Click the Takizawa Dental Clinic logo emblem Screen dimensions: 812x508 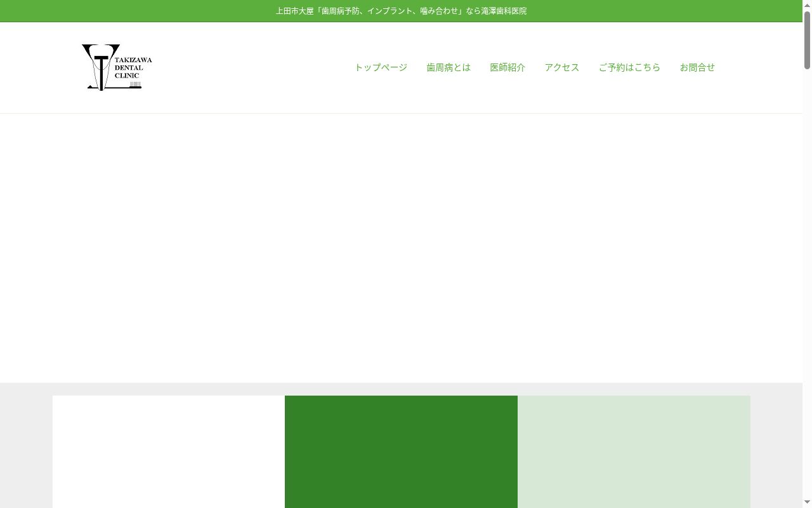(x=100, y=67)
